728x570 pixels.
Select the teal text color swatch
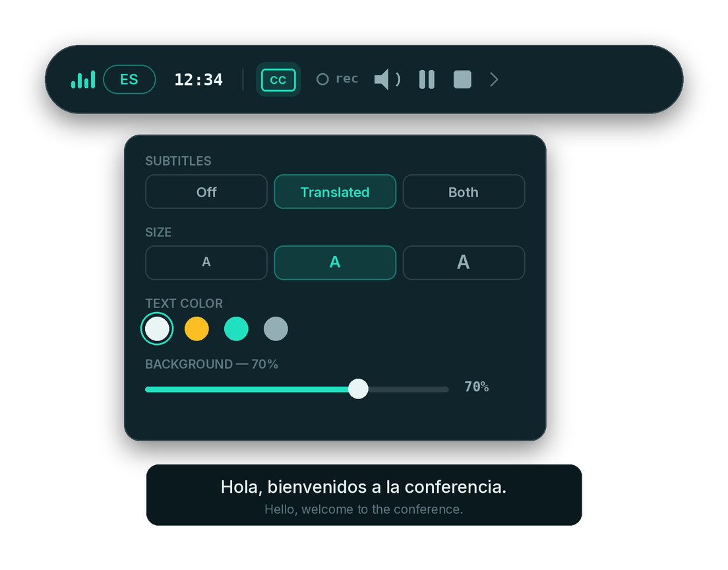(236, 329)
